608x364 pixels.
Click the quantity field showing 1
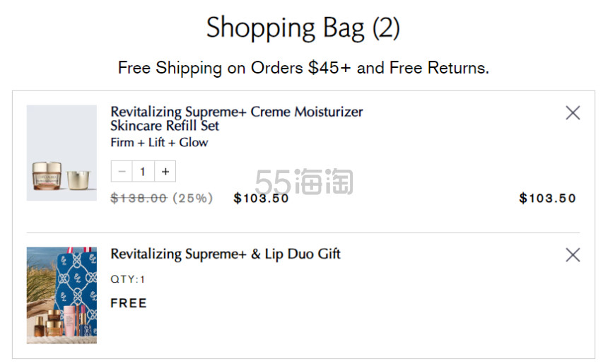coord(143,171)
